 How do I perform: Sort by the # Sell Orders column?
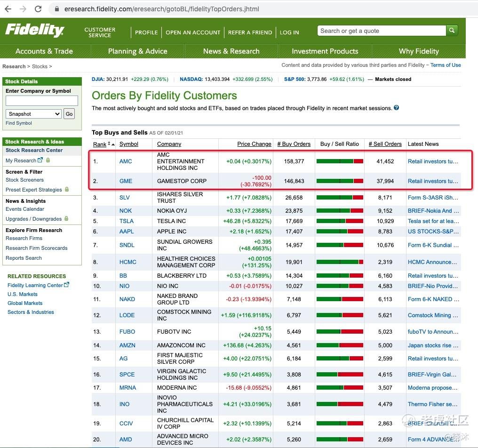(x=385, y=144)
